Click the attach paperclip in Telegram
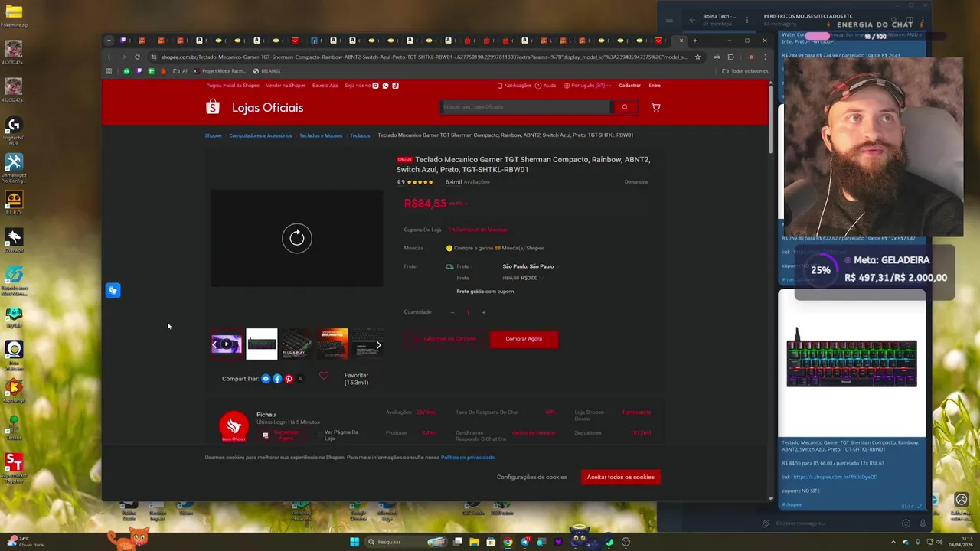The width and height of the screenshot is (980, 551). pos(765,523)
